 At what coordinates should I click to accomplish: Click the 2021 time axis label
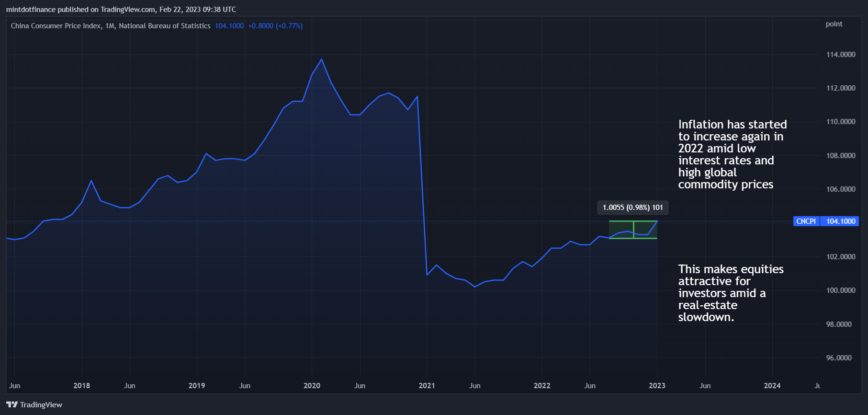click(x=427, y=386)
